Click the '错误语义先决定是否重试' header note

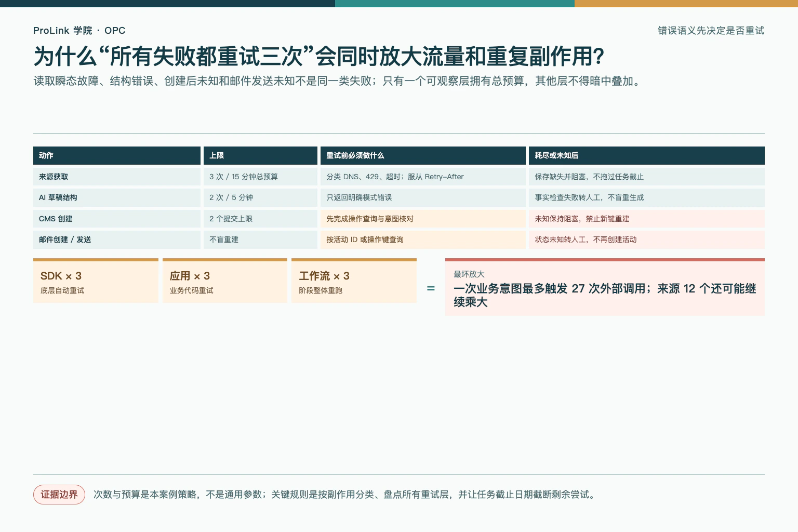pos(711,31)
